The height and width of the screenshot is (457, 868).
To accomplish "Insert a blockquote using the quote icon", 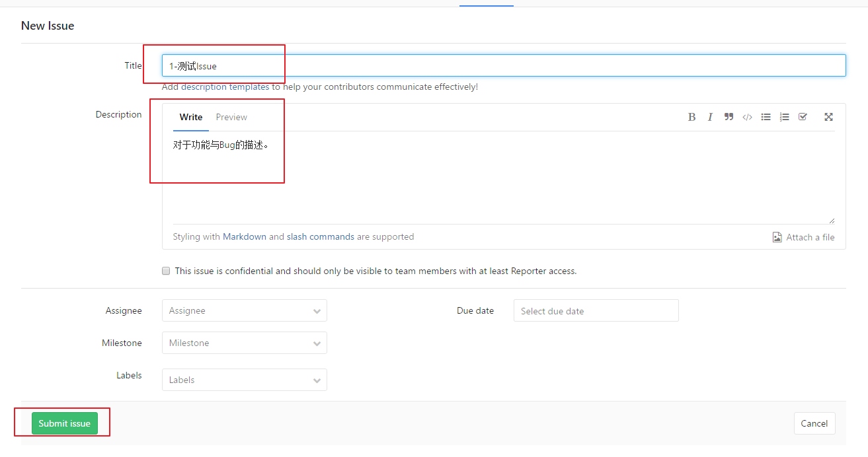I will tap(729, 117).
